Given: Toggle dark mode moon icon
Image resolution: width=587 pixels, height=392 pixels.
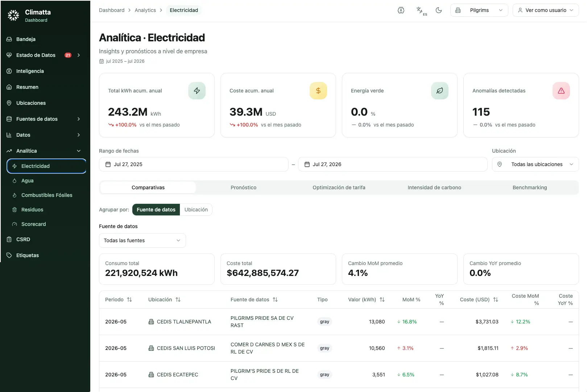Looking at the screenshot, I should (x=439, y=10).
